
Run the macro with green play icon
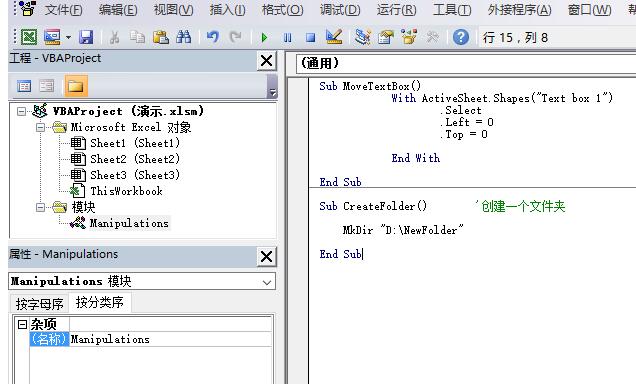(x=264, y=38)
